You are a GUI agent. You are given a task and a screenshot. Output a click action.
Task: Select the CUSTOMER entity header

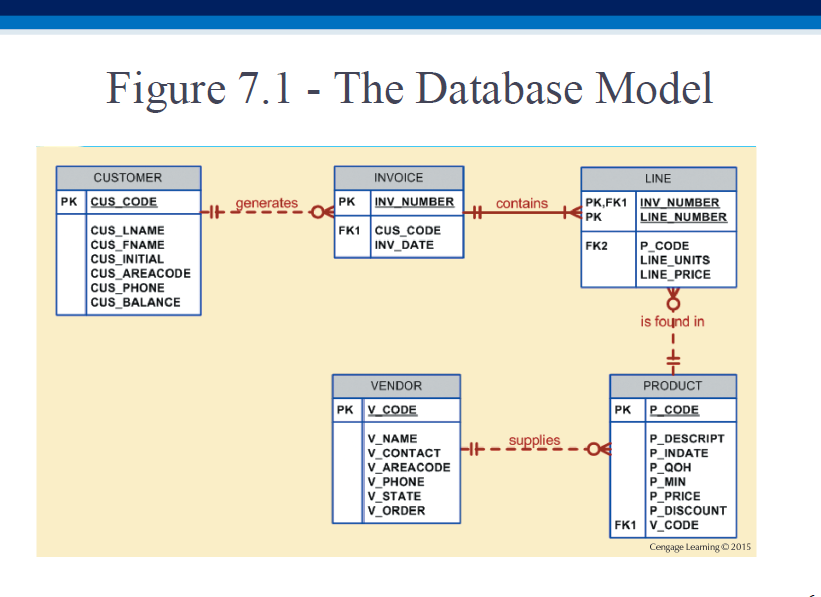pos(128,178)
